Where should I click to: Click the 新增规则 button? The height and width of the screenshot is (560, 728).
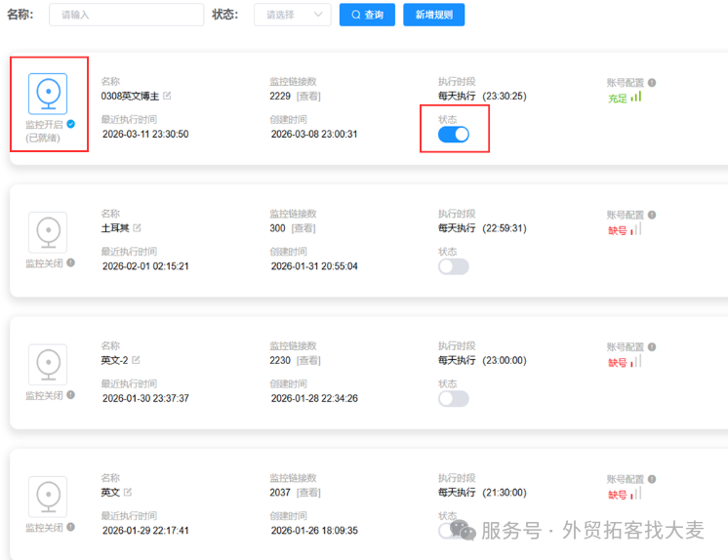pyautogui.click(x=433, y=15)
